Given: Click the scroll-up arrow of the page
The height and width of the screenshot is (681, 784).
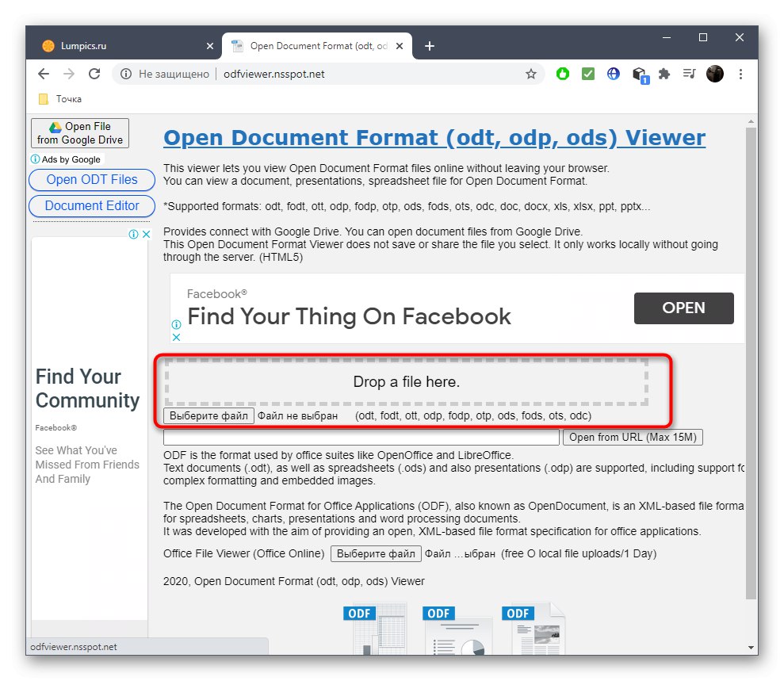Looking at the screenshot, I should (x=751, y=121).
